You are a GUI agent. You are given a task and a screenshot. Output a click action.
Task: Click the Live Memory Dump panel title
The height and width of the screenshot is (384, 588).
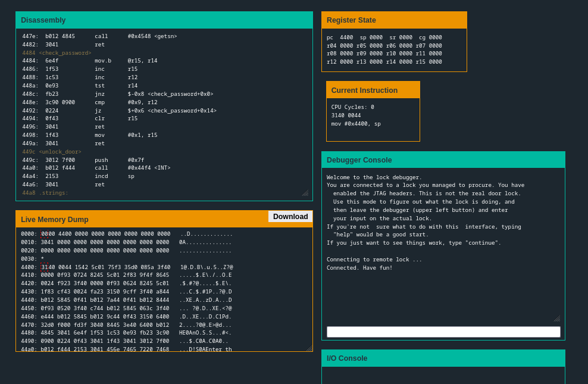[55, 219]
